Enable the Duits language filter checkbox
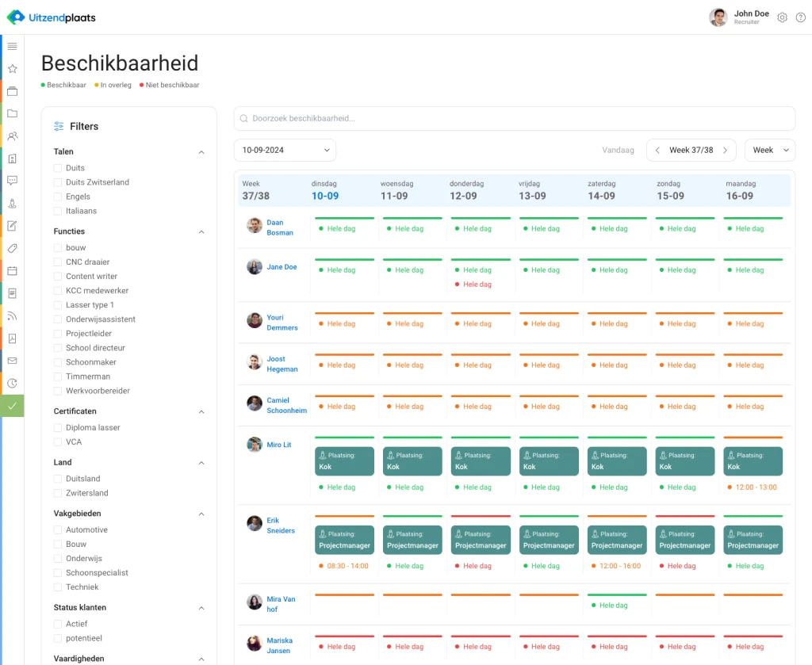812x665 pixels. coord(58,168)
